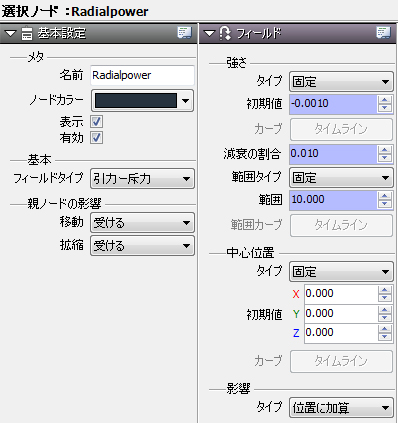Image resolution: width=398 pixels, height=423 pixels.
Task: Click the 親ノードの影響 section label
Action: (x=64, y=203)
